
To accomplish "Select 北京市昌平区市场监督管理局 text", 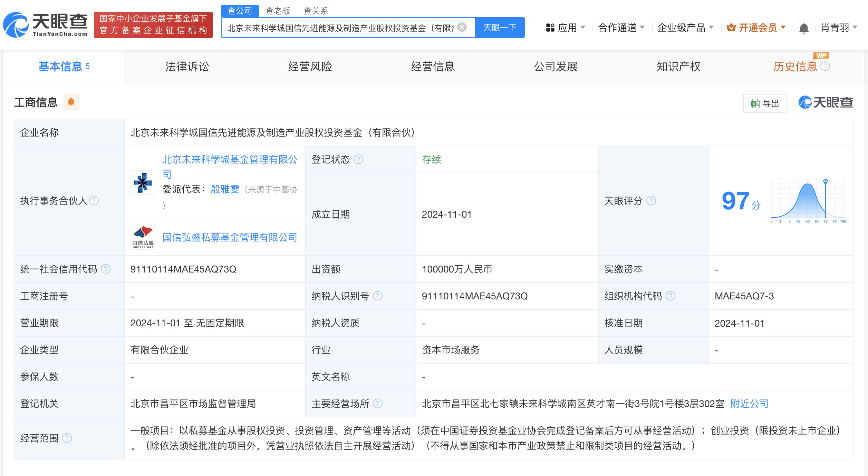I will [193, 404].
